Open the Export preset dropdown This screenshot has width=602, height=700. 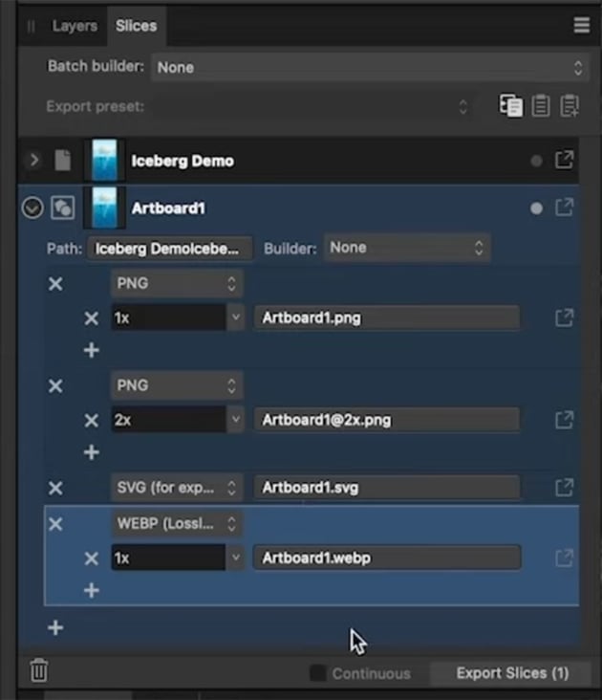pos(312,107)
